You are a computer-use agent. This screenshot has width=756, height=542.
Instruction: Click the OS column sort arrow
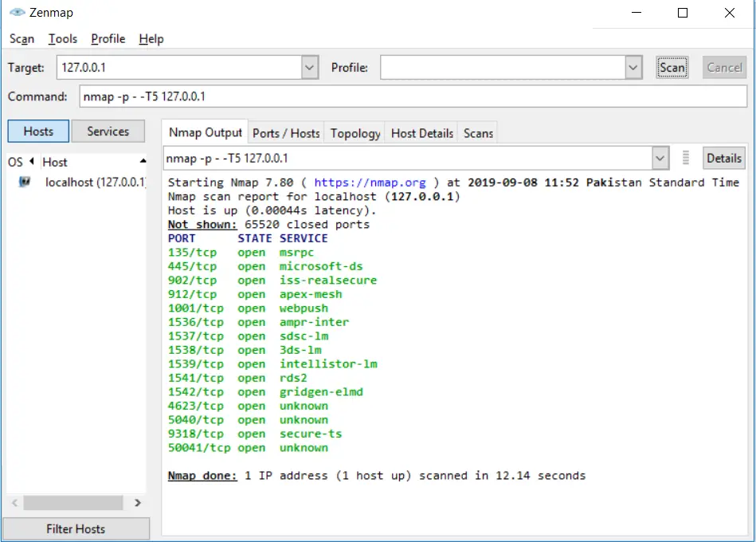[x=32, y=161]
